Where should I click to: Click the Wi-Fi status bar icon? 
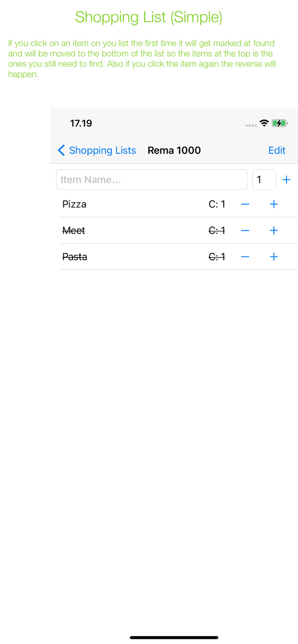[x=264, y=123]
